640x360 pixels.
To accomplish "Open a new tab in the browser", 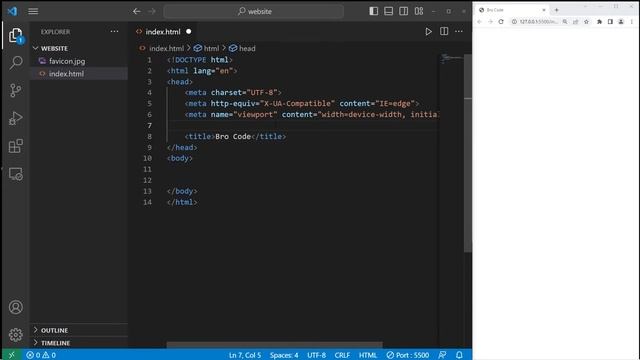I will pos(556,10).
